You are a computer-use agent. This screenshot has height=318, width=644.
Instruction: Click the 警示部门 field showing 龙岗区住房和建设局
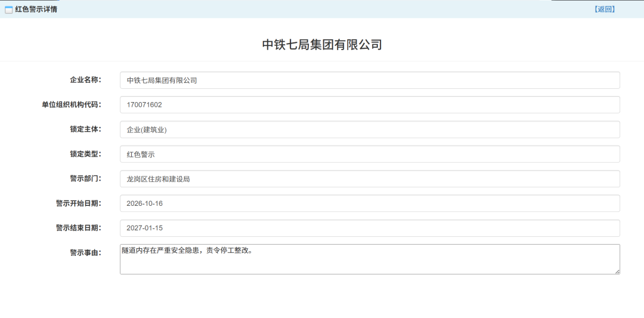pos(370,179)
